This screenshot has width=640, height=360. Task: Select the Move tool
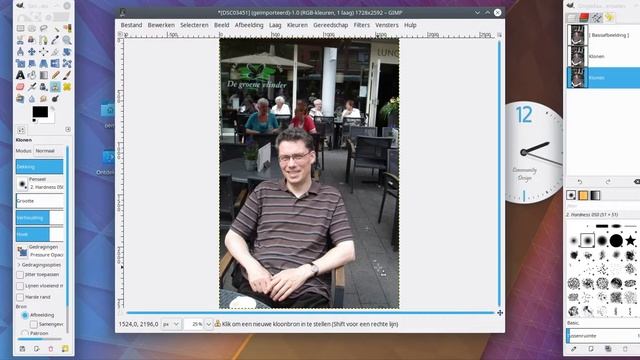click(x=32, y=52)
